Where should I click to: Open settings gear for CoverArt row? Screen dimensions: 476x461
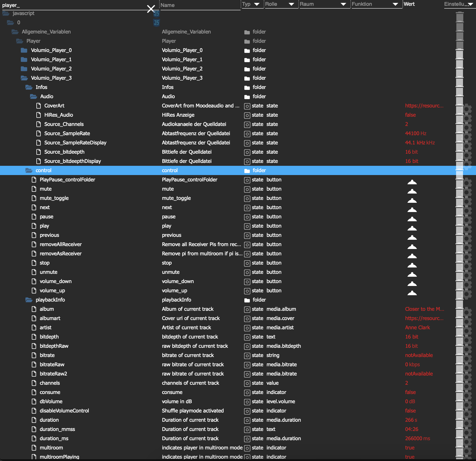point(467,109)
